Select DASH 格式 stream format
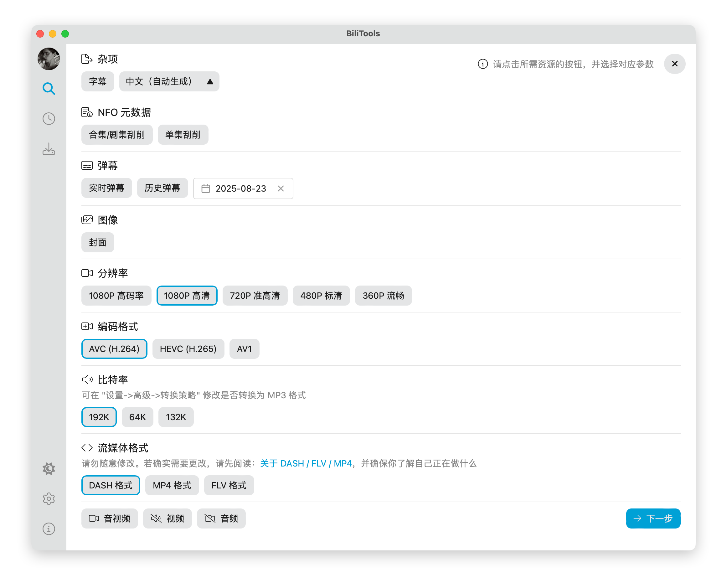Screen dimensions: 727x588 [x=111, y=485]
